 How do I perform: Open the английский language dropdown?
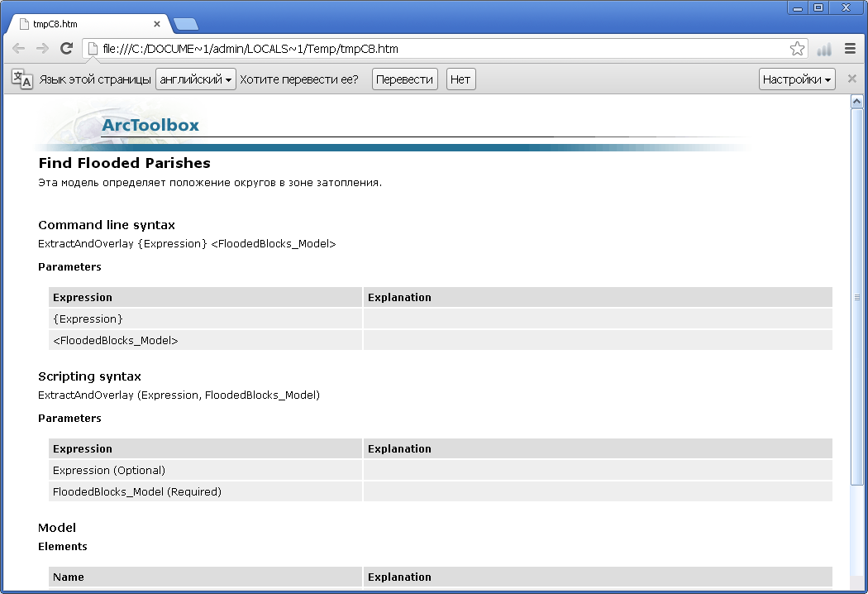coord(195,79)
